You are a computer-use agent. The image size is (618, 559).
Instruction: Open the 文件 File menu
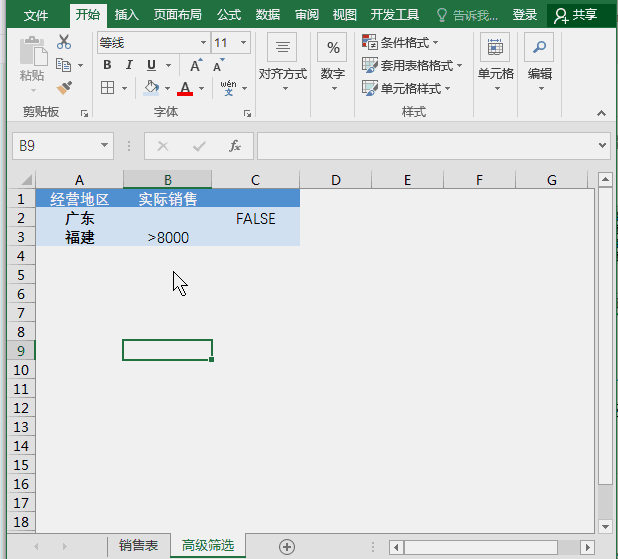(36, 15)
